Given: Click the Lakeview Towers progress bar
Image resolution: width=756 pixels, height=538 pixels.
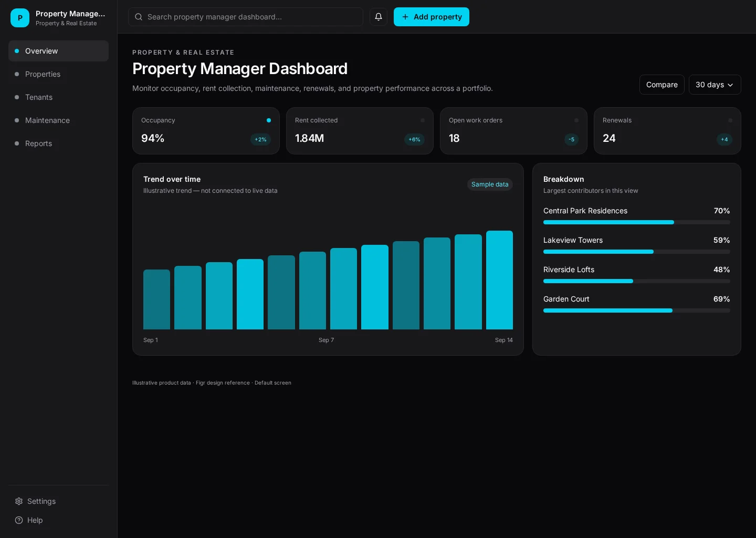Looking at the screenshot, I should pyautogui.click(x=637, y=252).
